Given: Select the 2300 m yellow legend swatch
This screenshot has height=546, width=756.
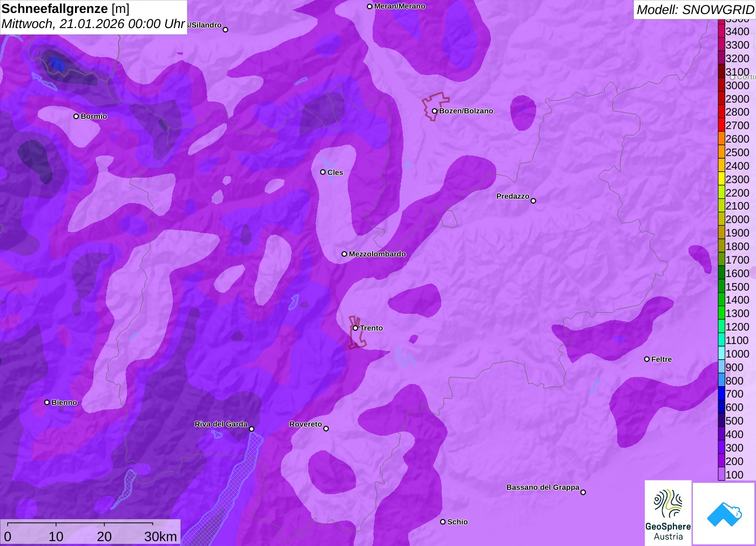Looking at the screenshot, I should [x=721, y=179].
